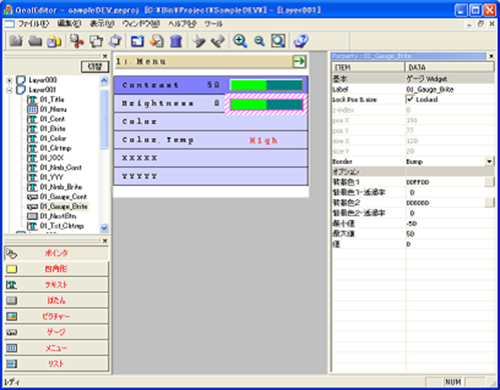Click the Color row in the canvas menu
The image size is (500, 390).
click(x=211, y=122)
